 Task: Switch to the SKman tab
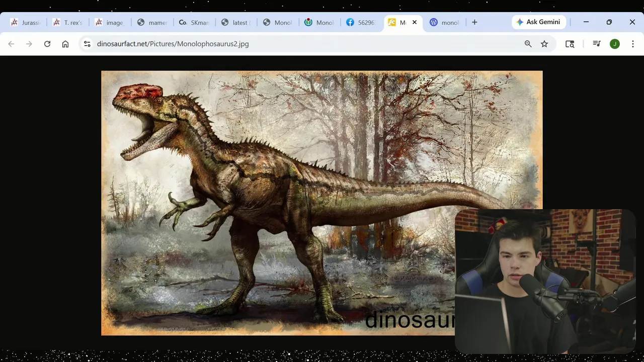(x=194, y=23)
